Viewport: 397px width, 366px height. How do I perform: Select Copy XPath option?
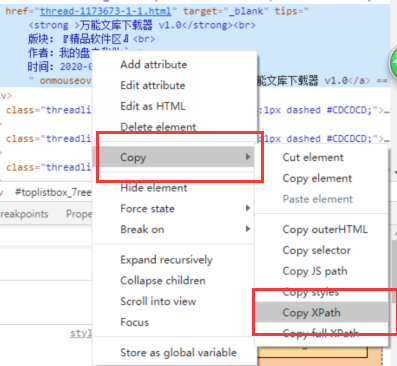(321, 313)
